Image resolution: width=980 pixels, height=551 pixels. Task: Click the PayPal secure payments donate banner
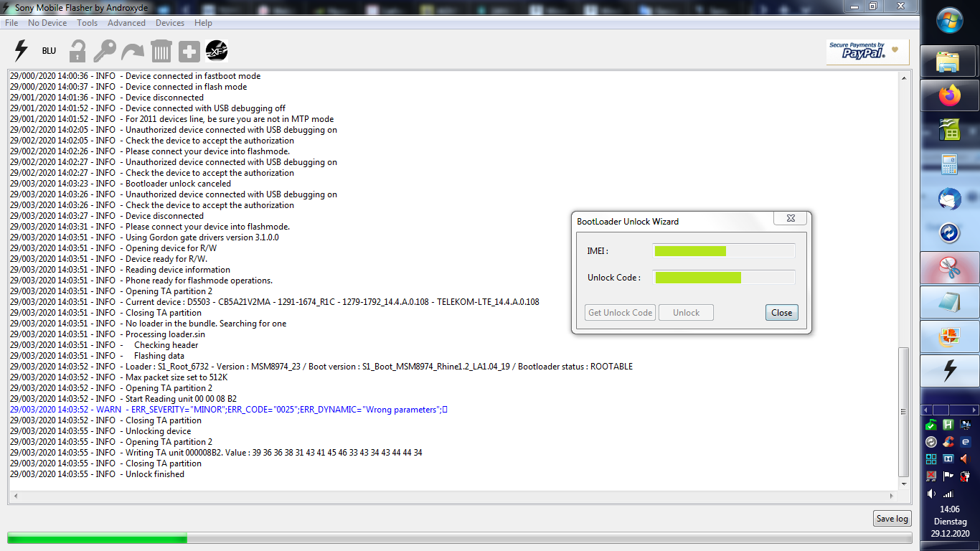click(x=867, y=52)
